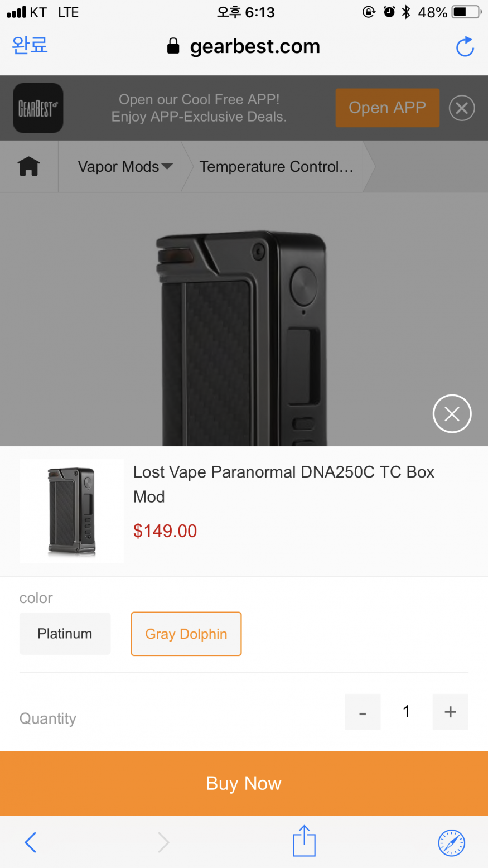Select the Gray Dolphin color option
The height and width of the screenshot is (868, 488).
pyautogui.click(x=186, y=634)
